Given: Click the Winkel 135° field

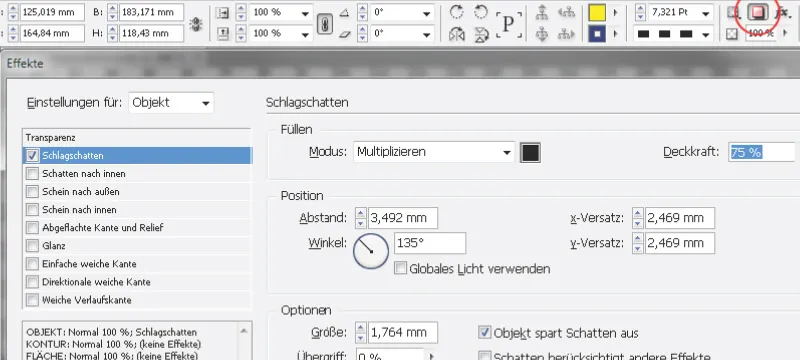Looking at the screenshot, I should (x=430, y=243).
